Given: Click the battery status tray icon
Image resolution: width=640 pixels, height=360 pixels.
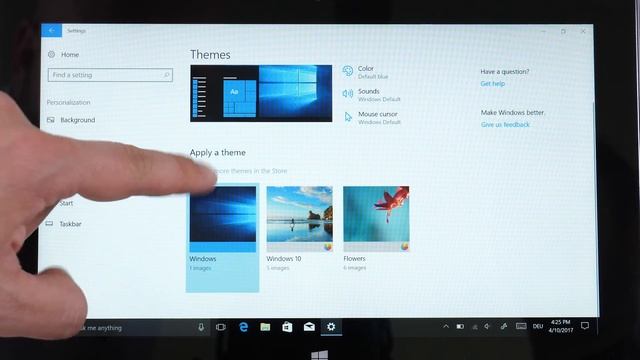Looking at the screenshot, I should point(460,327).
